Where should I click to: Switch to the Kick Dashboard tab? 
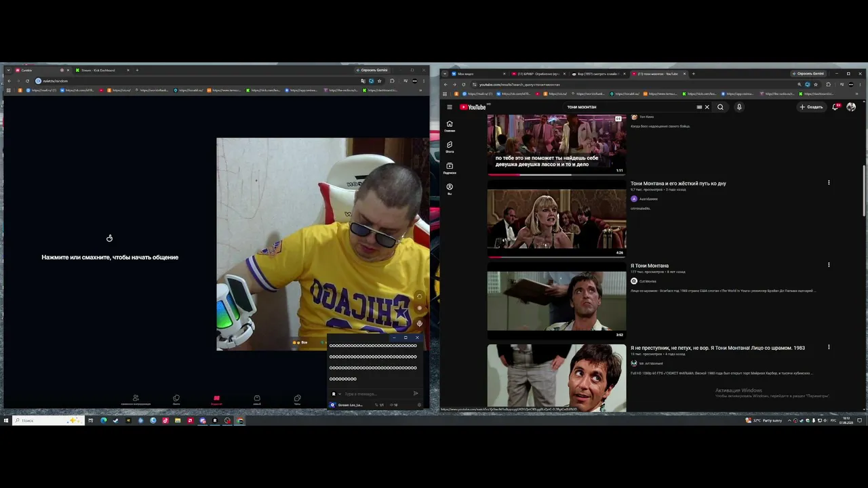coord(102,70)
